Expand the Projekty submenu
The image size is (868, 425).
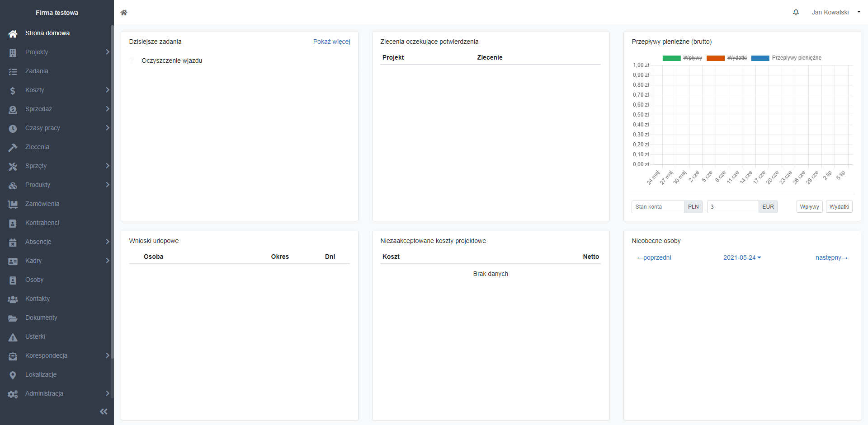coord(107,52)
